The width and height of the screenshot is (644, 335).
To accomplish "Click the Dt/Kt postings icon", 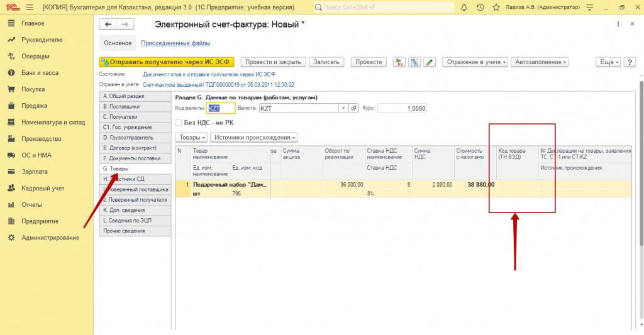I will [x=399, y=62].
